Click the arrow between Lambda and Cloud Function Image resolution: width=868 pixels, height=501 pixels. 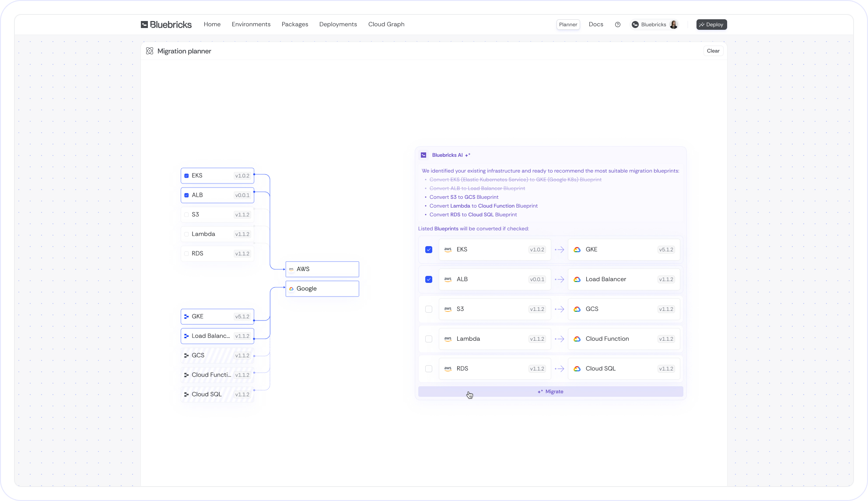pyautogui.click(x=560, y=339)
